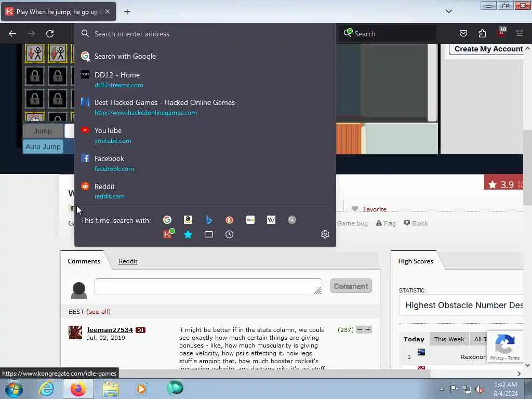Viewport: 532px width, 399px height.
Task: Submit with the Comment button
Action: pyautogui.click(x=351, y=286)
